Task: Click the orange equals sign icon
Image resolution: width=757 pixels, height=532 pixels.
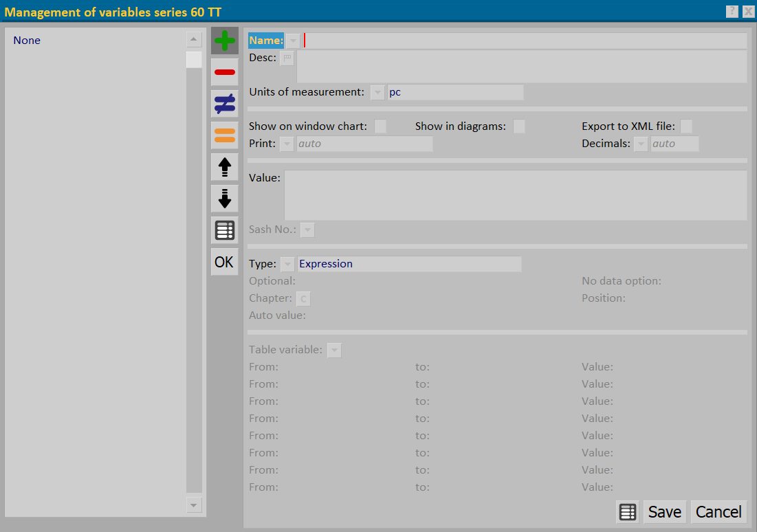Action: click(225, 135)
